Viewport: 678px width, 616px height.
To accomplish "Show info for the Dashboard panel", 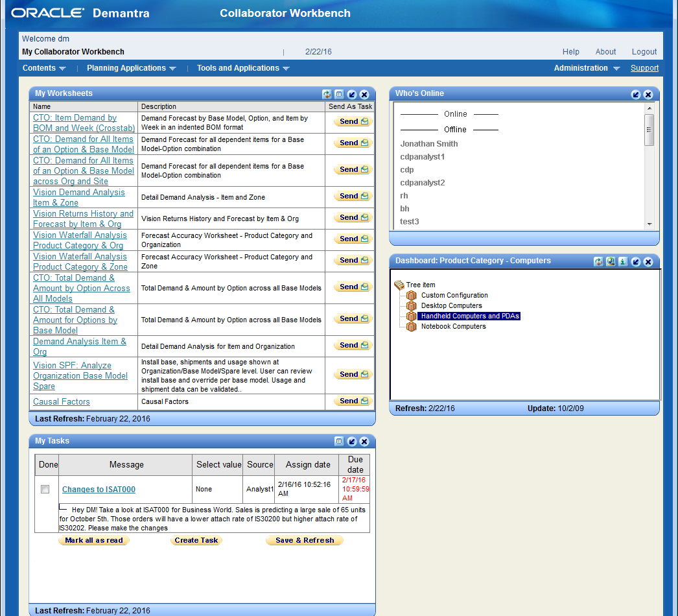I will coord(623,261).
